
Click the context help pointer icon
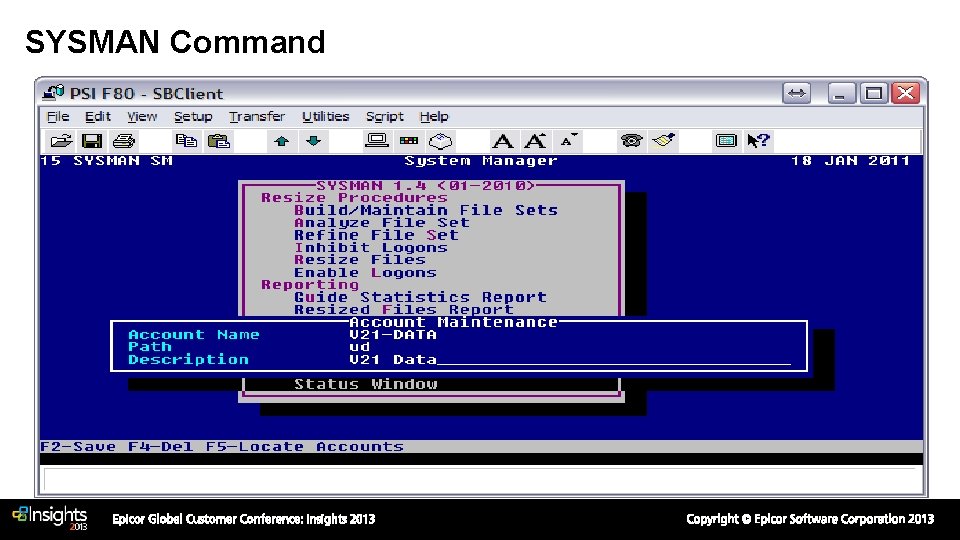pos(758,141)
